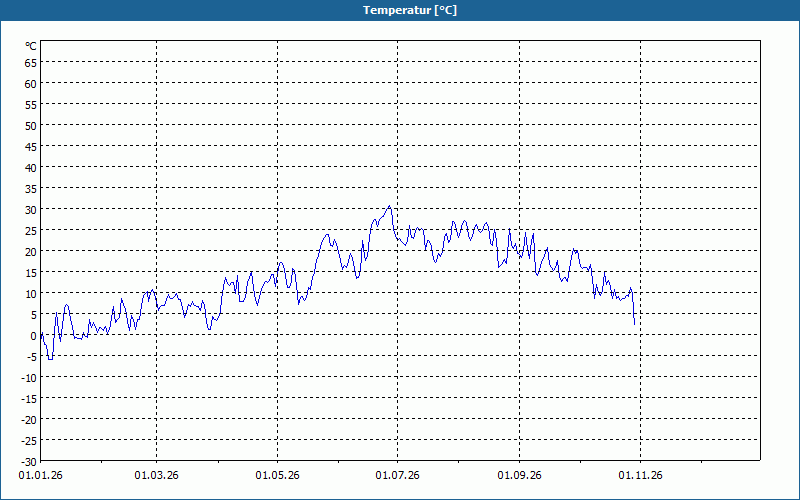
Task: Select the 65 value on temperature axis
Action: coord(31,63)
